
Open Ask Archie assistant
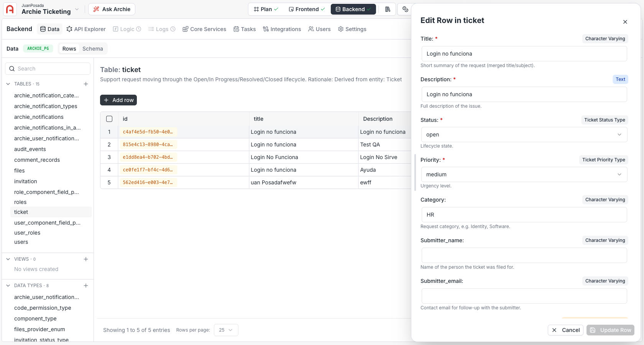pyautogui.click(x=112, y=9)
